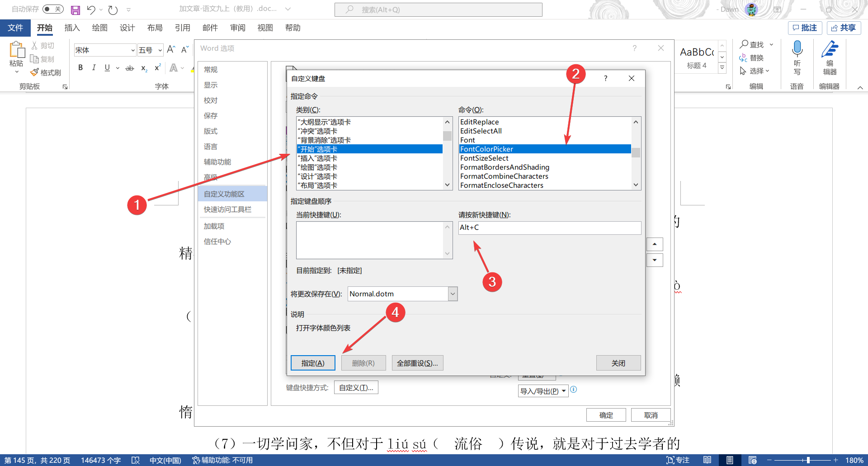Open the 批注 comments button

(805, 28)
